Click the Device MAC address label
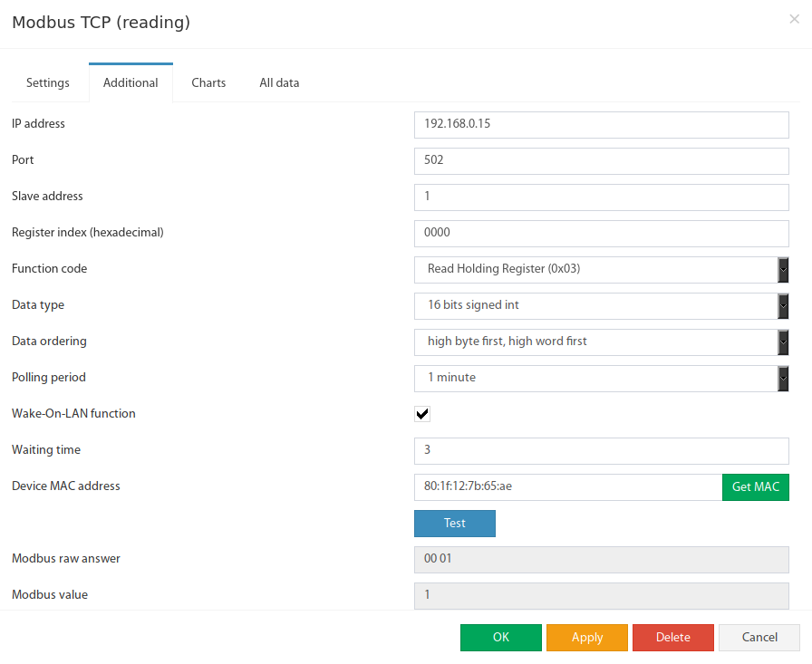Viewport: 812px width, 664px height. click(x=66, y=486)
